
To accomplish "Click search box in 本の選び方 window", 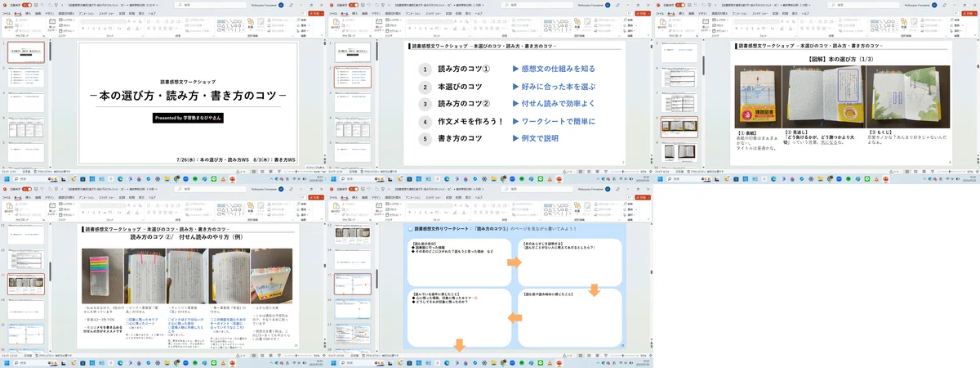I will 862,5.
